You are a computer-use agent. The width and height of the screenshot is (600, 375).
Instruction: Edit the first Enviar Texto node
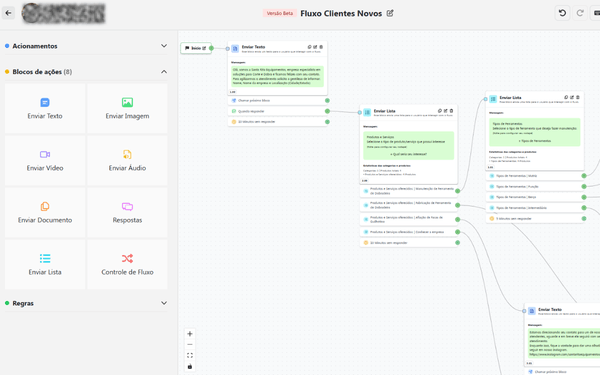pyautogui.click(x=315, y=47)
